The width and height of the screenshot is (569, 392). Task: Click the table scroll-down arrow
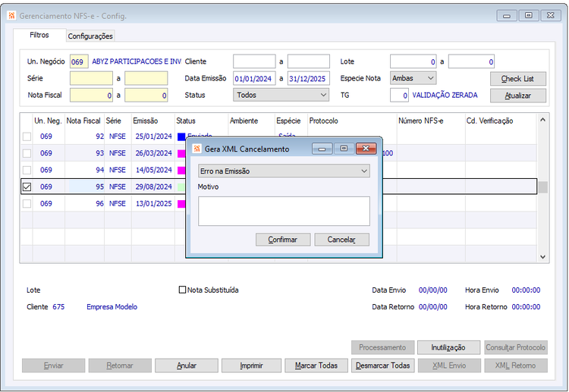[542, 257]
